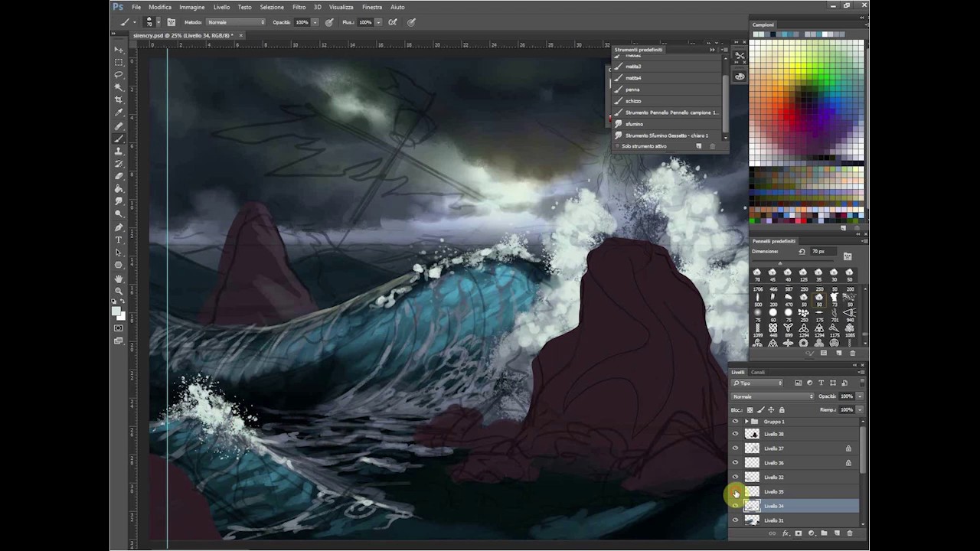Open the Finestra menu

(372, 7)
